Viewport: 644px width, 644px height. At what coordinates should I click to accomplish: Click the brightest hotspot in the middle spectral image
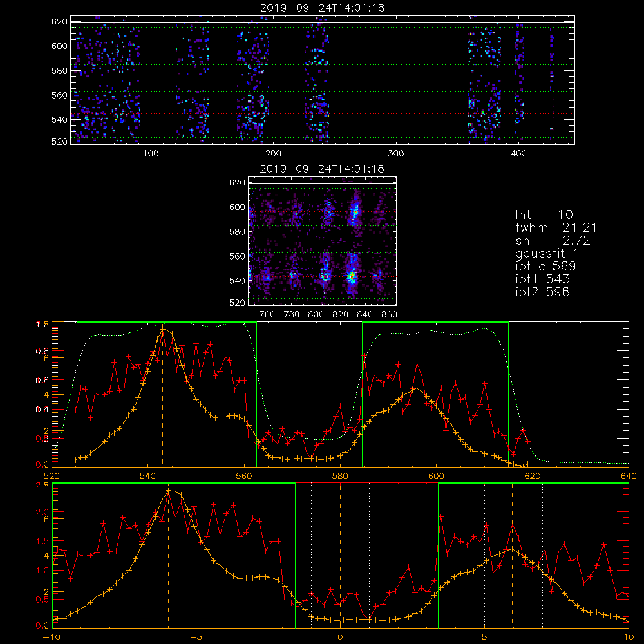click(351, 276)
